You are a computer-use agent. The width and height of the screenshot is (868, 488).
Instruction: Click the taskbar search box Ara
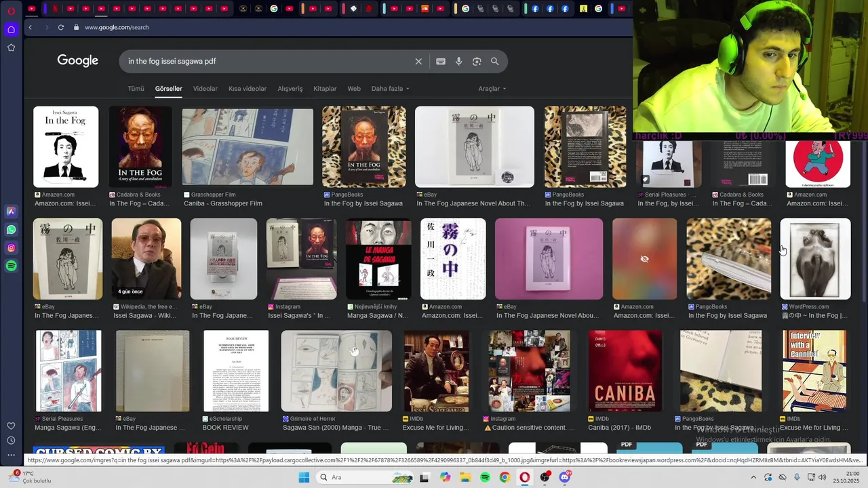(x=364, y=477)
